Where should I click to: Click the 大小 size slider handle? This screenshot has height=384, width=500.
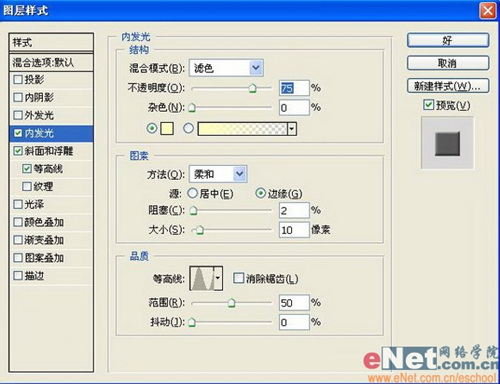[x=200, y=230]
